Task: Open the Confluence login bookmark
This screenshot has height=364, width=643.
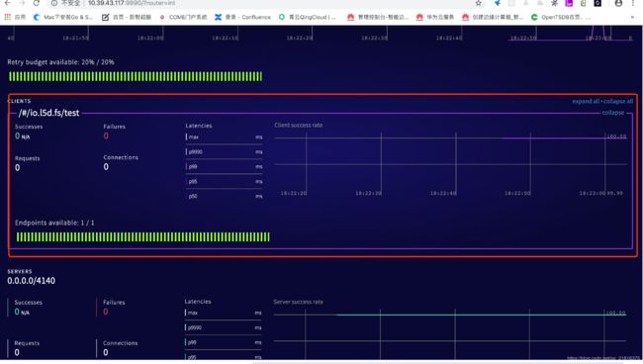Action: coord(242,17)
